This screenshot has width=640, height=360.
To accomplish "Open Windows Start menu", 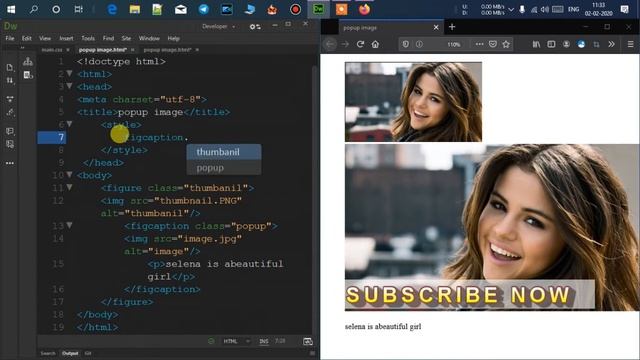I will click(x=11, y=9).
